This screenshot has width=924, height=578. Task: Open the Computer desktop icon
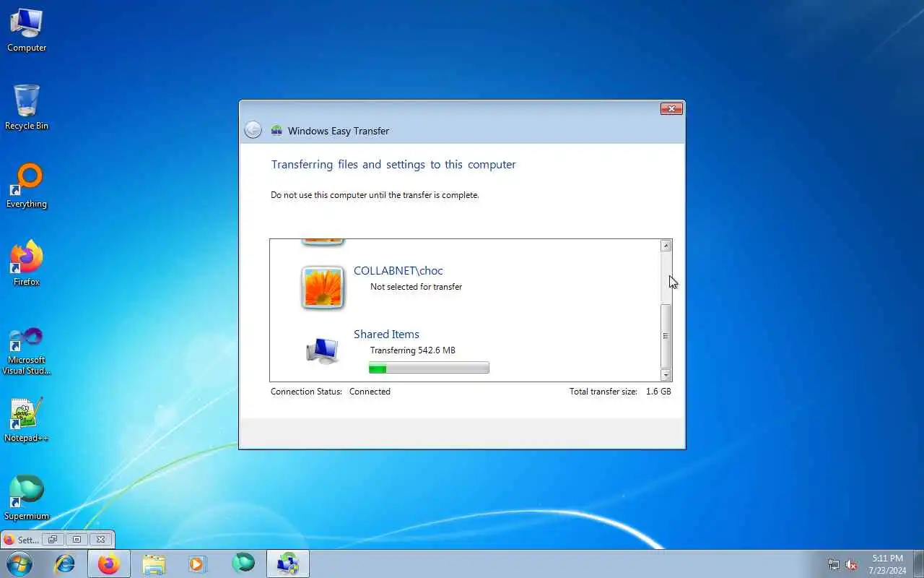[27, 30]
